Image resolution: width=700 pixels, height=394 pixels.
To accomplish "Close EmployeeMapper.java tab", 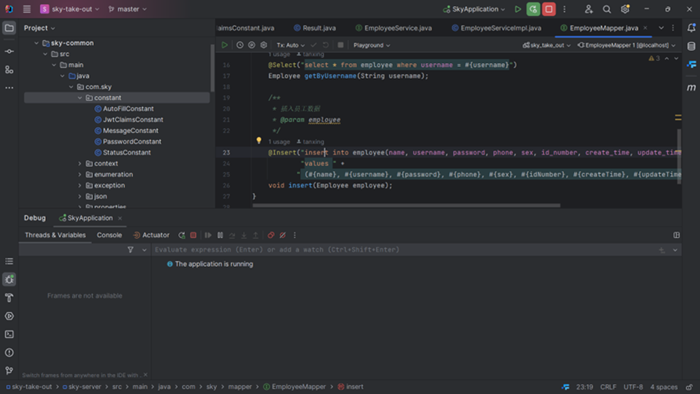I will [x=645, y=28].
